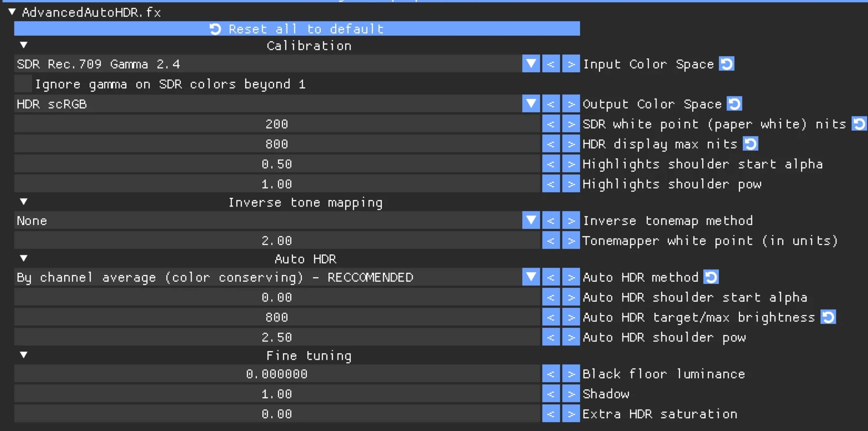Viewport: 868px width, 431px height.
Task: Reset Auto HDR target/max brightness
Action: click(828, 317)
